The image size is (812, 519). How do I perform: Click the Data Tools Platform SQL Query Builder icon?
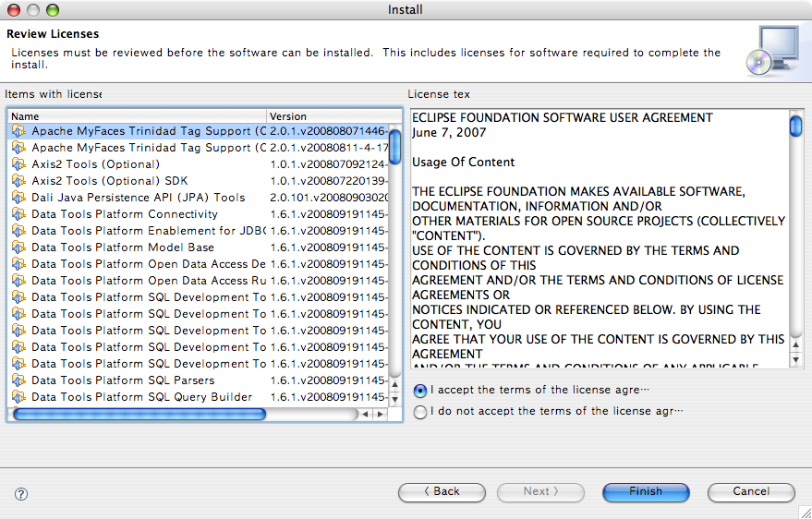[x=18, y=396]
